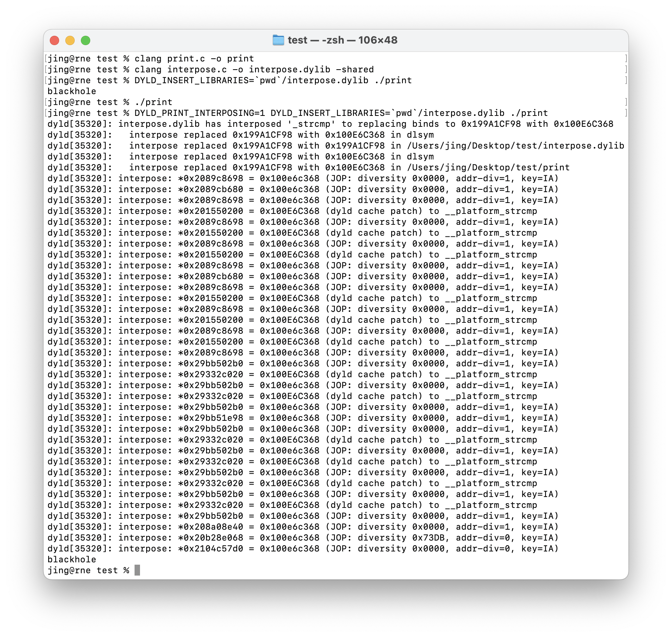Screen dimensions: 672x637
Task: Click the './print' command on the fifth line
Action: [x=154, y=102]
